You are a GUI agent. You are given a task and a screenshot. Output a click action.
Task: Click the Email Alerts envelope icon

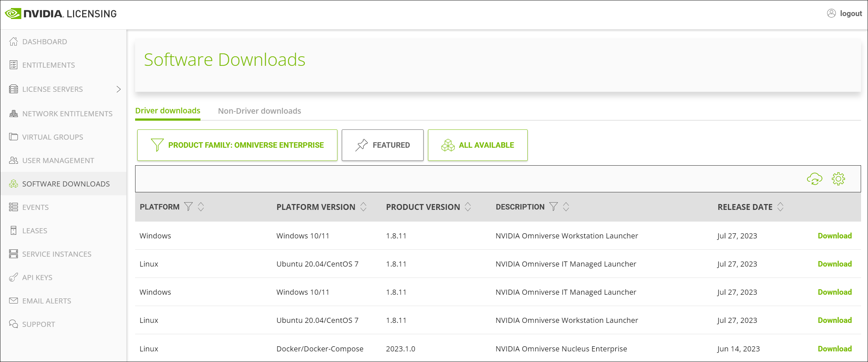coord(14,301)
